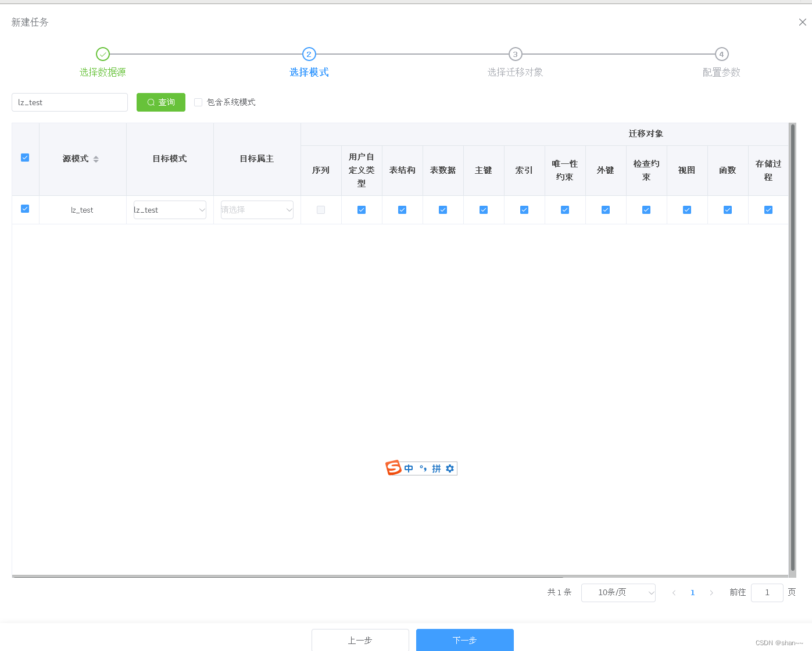Uncheck 主键 for lz_test

[x=484, y=210]
